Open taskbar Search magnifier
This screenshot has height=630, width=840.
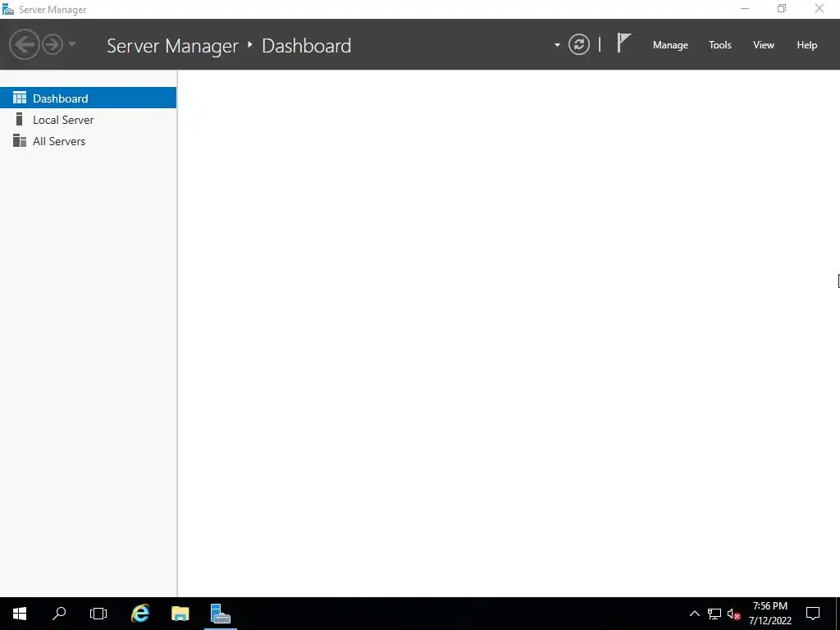point(59,614)
